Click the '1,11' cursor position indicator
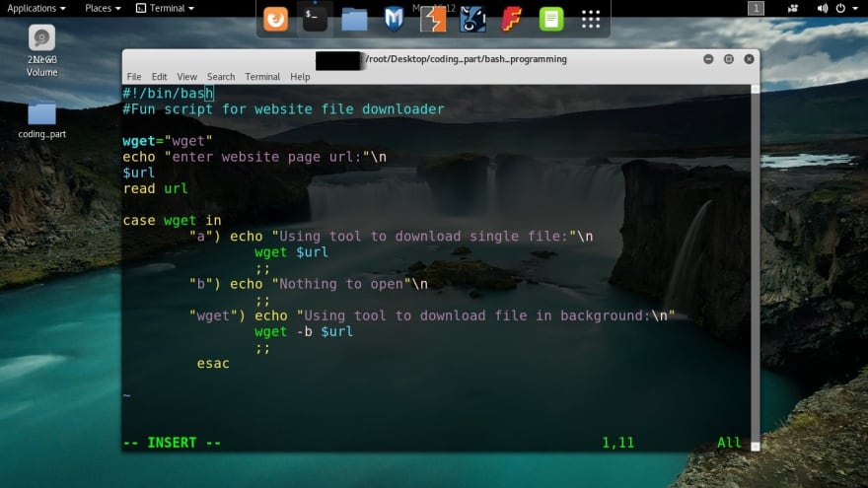The image size is (868, 488). [617, 443]
